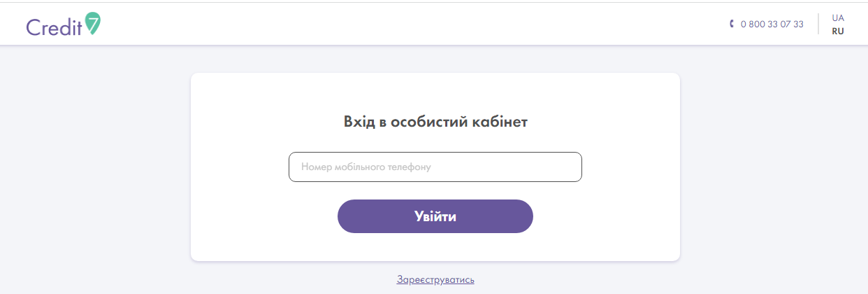
Task: Select the heading Вхід в особистий кабінет
Action: [x=435, y=122]
